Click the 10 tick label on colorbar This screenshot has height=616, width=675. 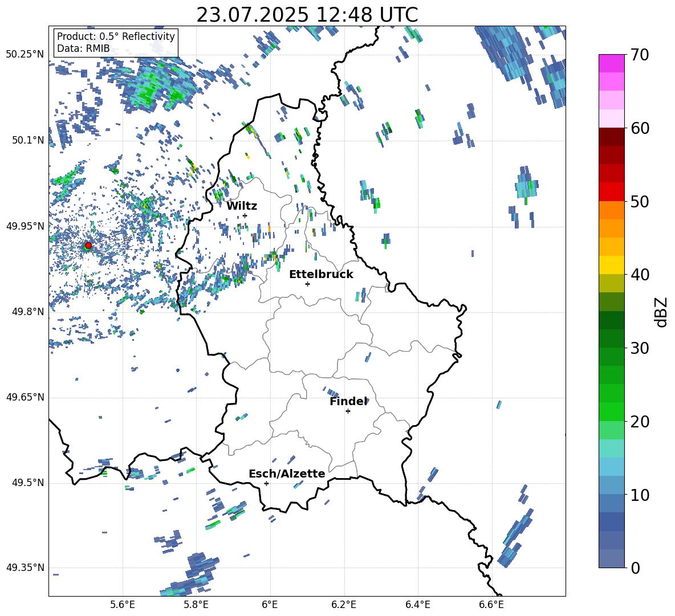639,495
